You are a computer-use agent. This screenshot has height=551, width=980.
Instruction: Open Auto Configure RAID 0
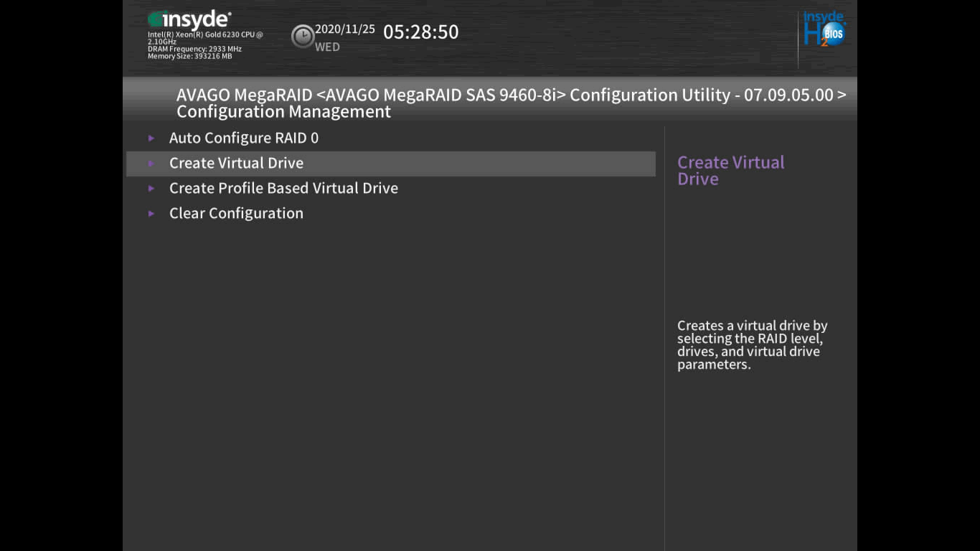pos(244,138)
